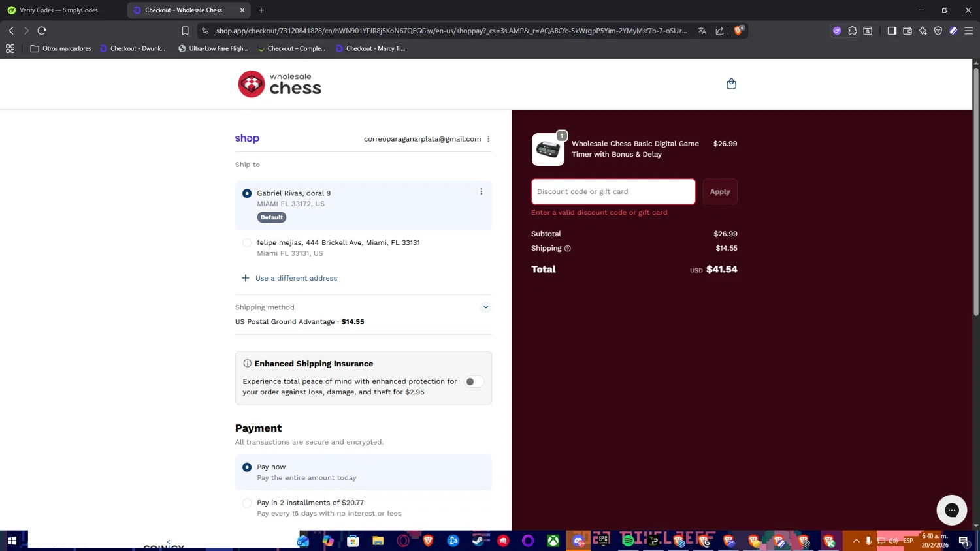
Task: Click the Brave Shields icon
Action: 738,30
